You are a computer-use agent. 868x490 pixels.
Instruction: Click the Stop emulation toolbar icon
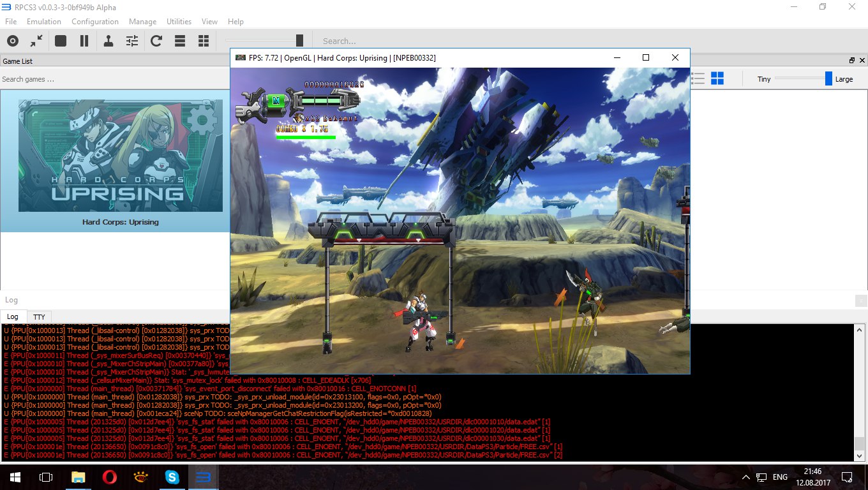61,41
